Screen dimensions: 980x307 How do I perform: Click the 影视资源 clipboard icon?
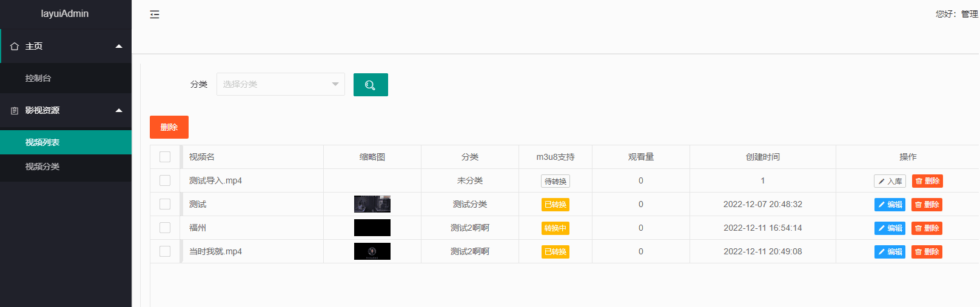click(x=15, y=111)
